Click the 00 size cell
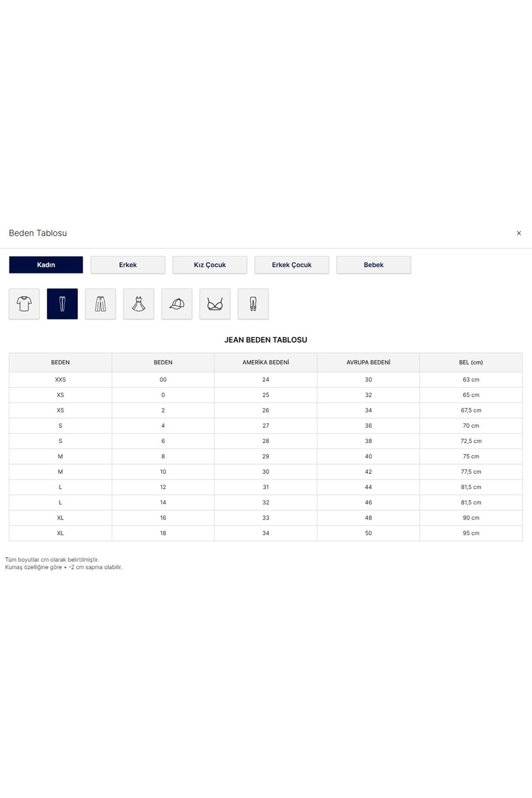The height and width of the screenshot is (798, 532). [x=163, y=379]
